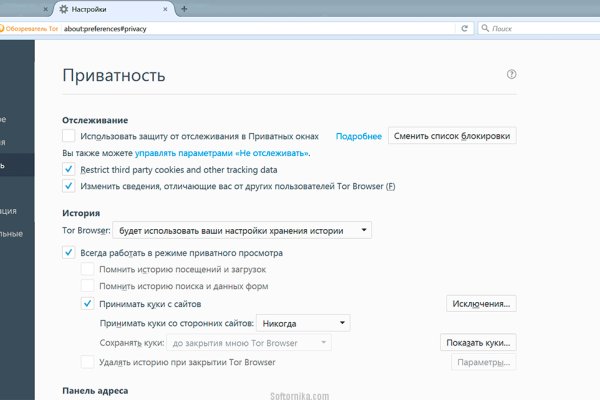Expand the Tor Browser history settings dropdown

click(240, 231)
